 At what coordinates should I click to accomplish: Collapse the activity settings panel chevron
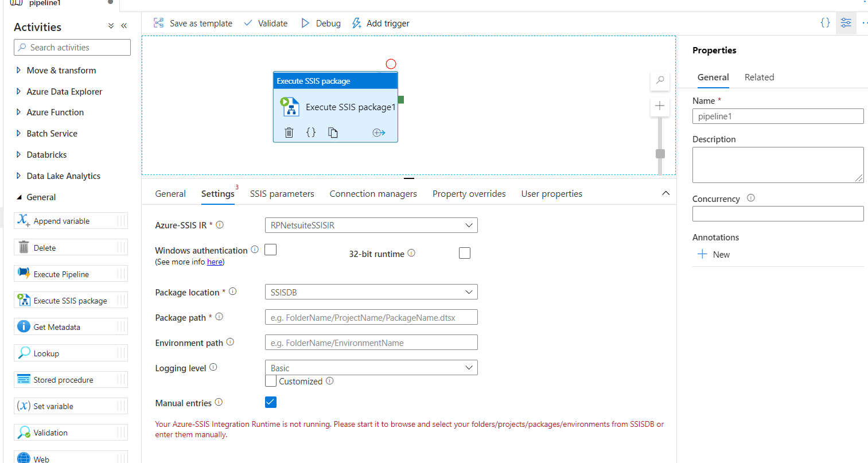pyautogui.click(x=665, y=193)
